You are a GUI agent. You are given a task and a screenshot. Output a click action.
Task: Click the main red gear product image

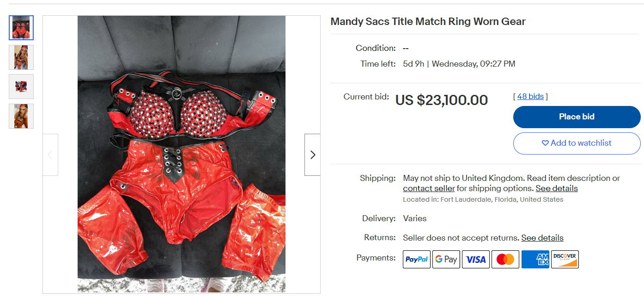pyautogui.click(x=182, y=154)
